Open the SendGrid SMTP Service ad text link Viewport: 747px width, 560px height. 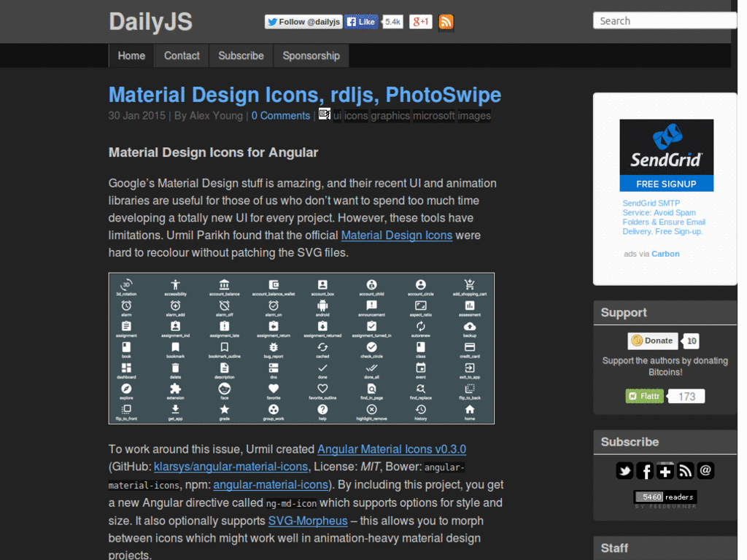[664, 217]
